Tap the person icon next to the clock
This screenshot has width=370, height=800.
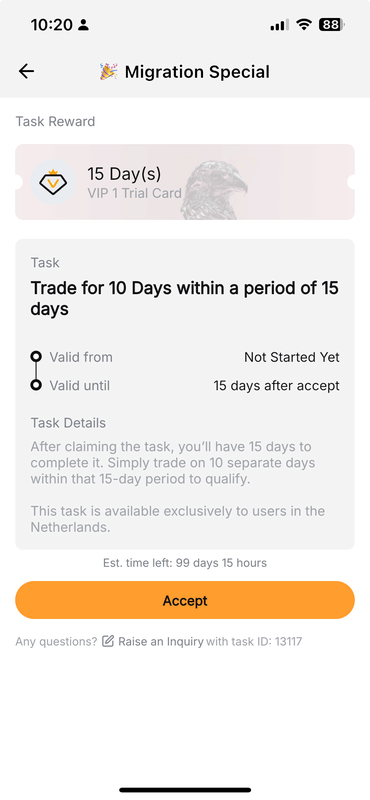(x=84, y=24)
